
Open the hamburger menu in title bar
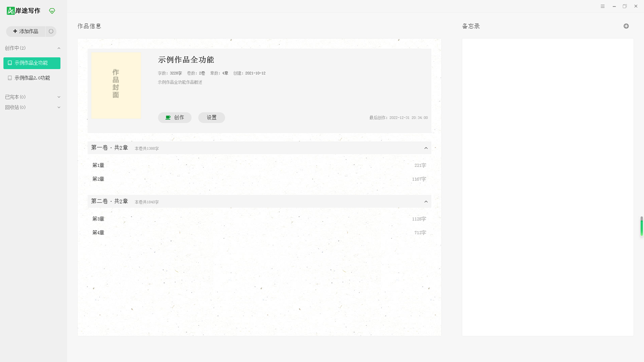pyautogui.click(x=603, y=7)
